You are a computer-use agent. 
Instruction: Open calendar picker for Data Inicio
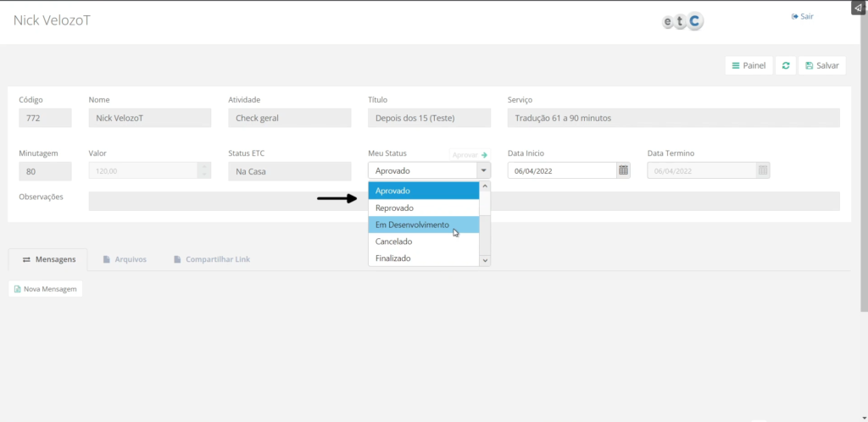[624, 170]
